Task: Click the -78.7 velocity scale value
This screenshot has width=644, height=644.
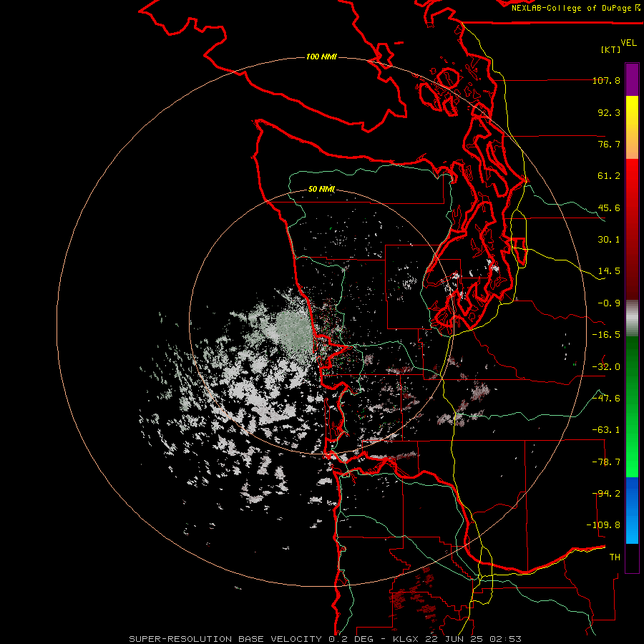Action: pyautogui.click(x=606, y=462)
